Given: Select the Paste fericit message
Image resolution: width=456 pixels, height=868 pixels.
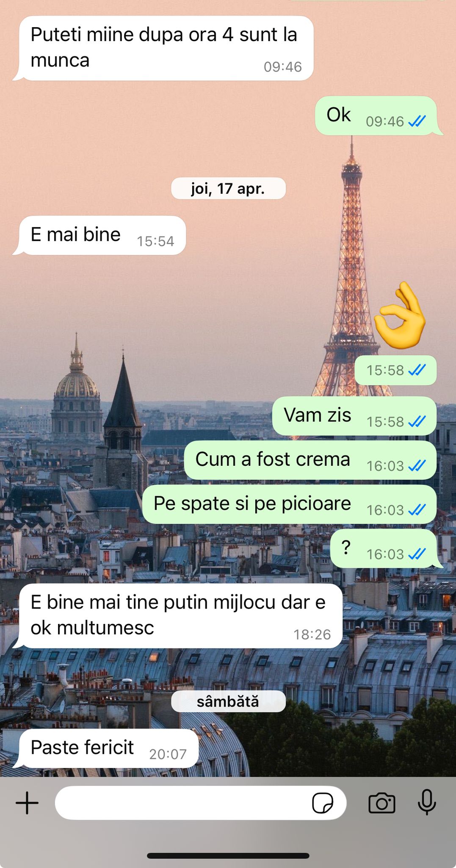Looking at the screenshot, I should click(108, 748).
